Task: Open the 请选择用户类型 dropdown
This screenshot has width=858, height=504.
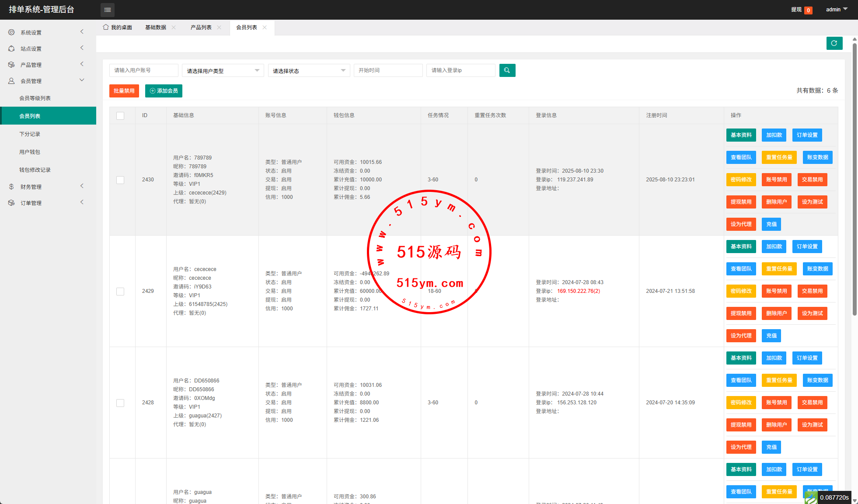Action: tap(223, 70)
